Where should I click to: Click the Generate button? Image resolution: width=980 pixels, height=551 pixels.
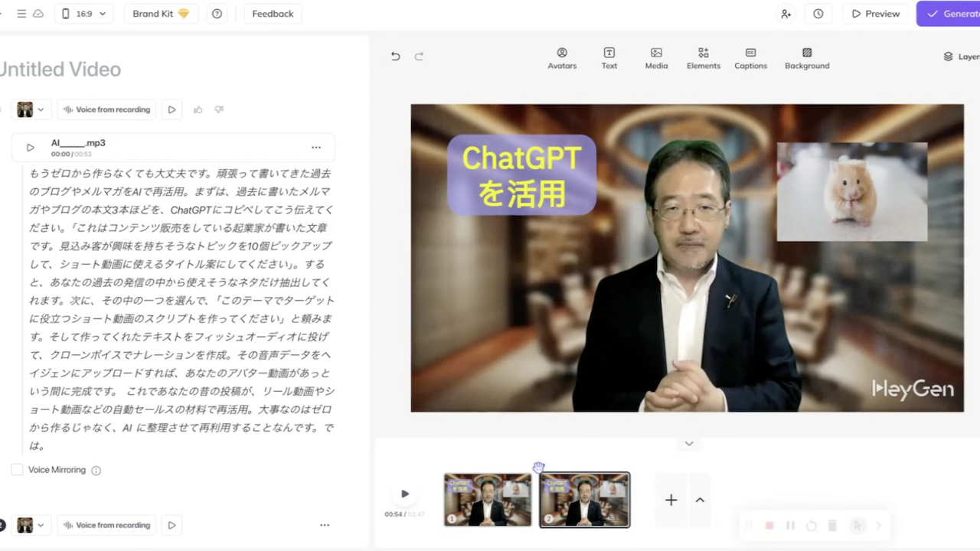point(949,14)
